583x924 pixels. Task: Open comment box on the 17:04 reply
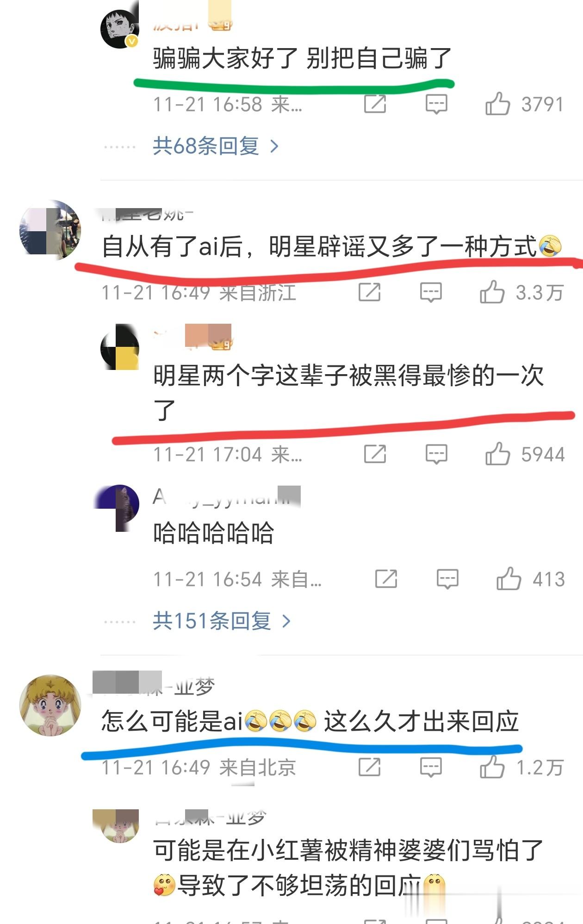(436, 454)
